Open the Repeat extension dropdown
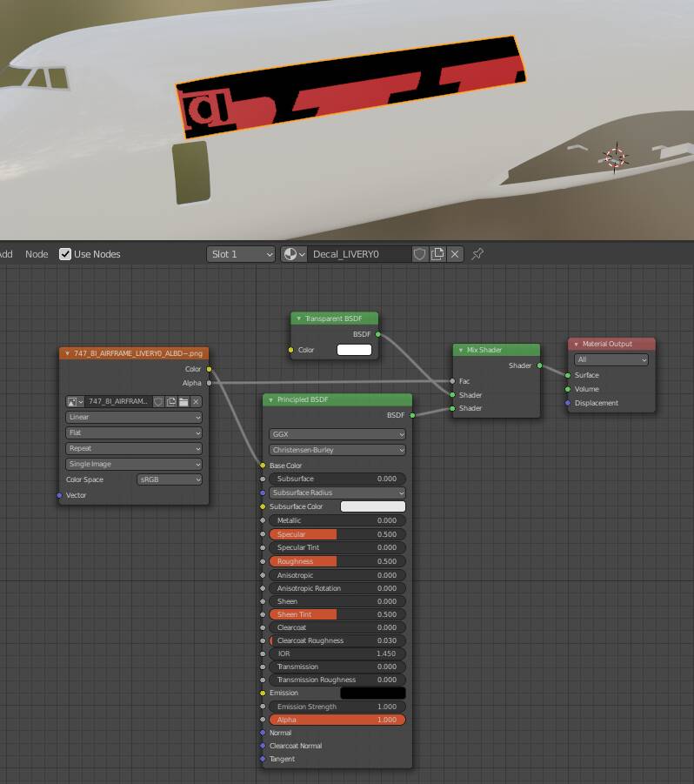 pos(134,448)
